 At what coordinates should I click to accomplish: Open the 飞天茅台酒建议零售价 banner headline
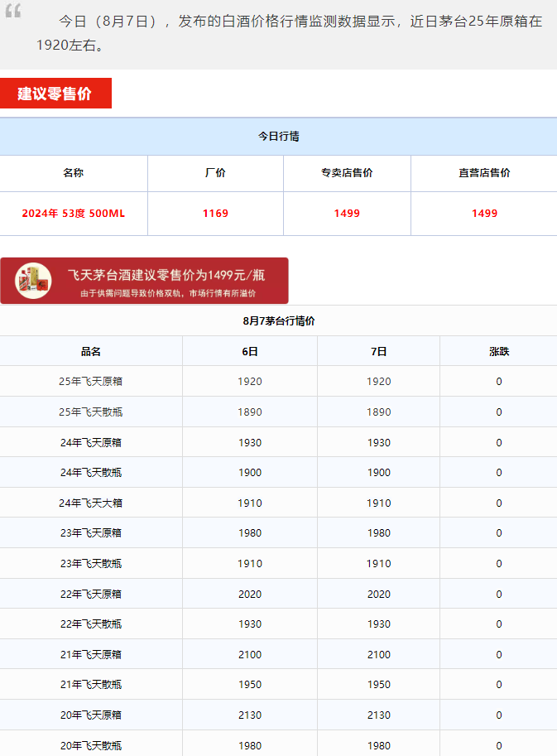[166, 275]
